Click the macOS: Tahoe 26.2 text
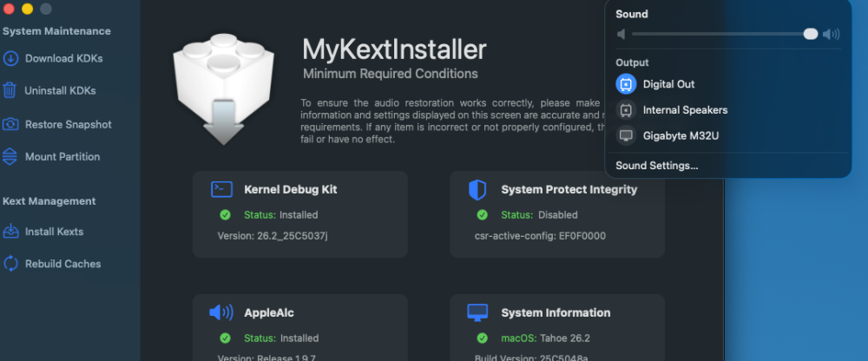 546,338
